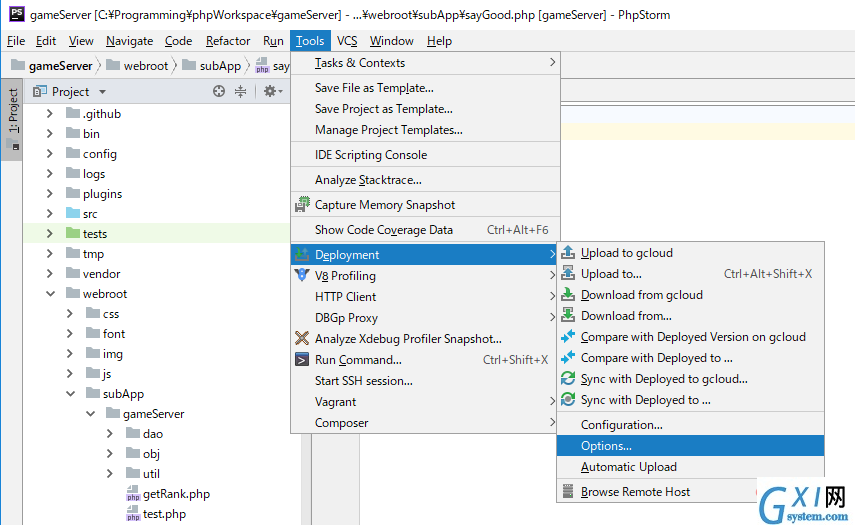This screenshot has height=525, width=855.
Task: Select the util folder row
Action: [x=157, y=473]
